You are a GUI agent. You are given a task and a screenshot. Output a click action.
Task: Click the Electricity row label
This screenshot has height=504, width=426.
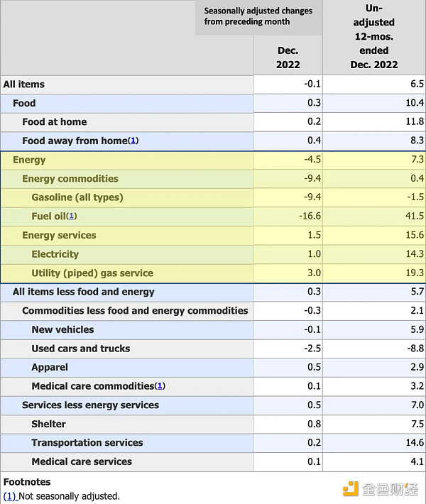tap(55, 254)
